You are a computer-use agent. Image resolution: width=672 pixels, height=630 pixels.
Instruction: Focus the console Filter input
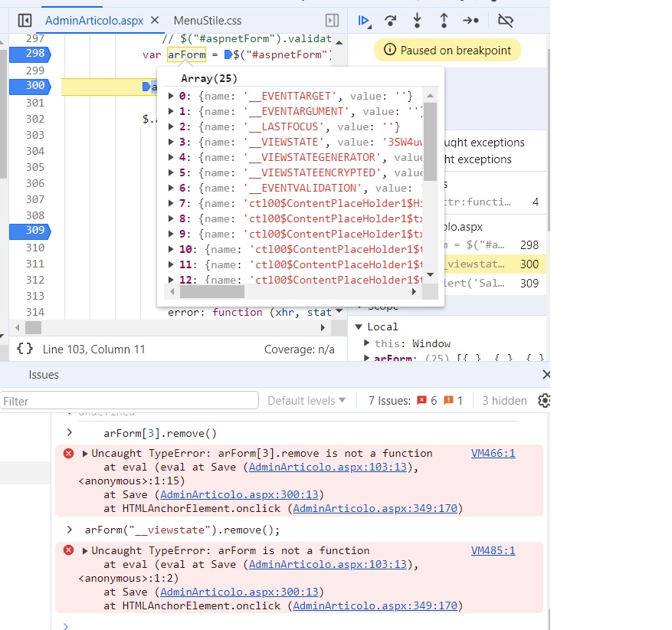129,401
